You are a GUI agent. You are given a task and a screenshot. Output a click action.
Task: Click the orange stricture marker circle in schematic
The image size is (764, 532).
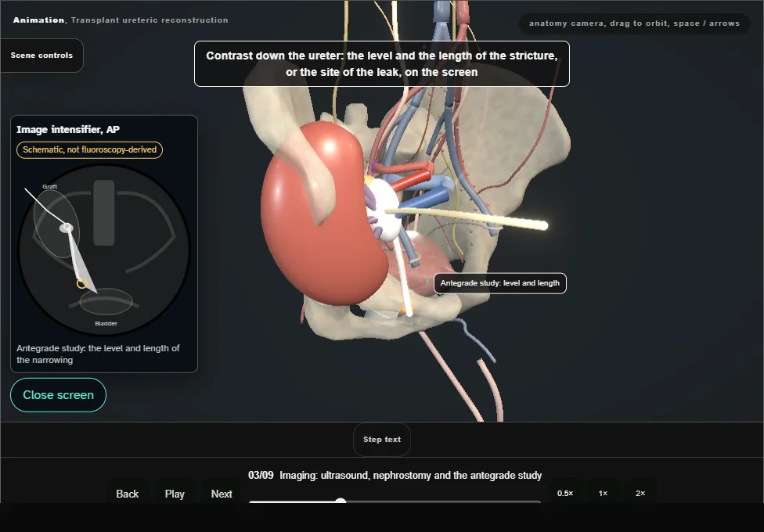click(x=82, y=283)
